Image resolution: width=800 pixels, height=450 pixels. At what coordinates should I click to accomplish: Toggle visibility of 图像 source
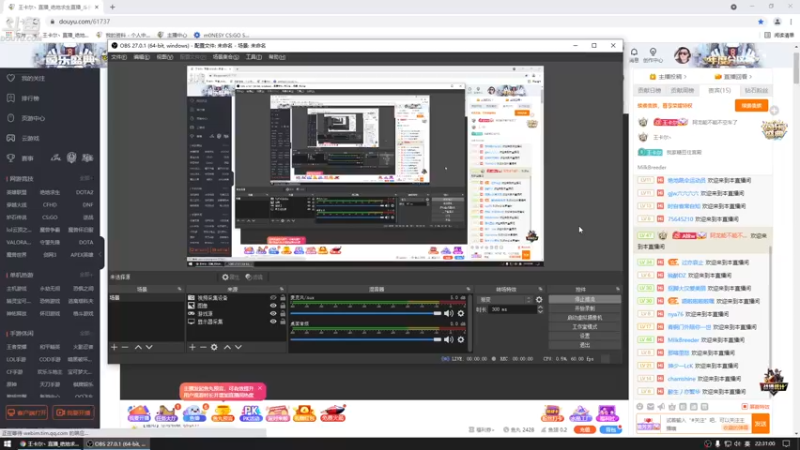(273, 306)
